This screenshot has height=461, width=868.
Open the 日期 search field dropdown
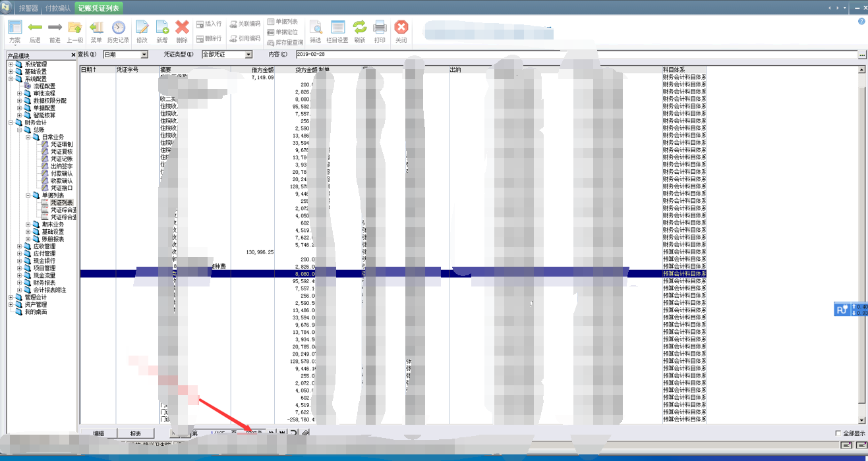[144, 55]
